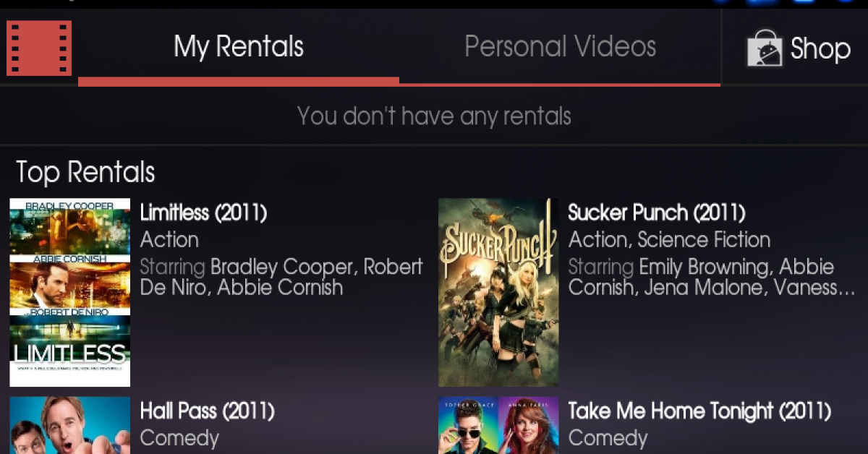Image resolution: width=868 pixels, height=454 pixels.
Task: Click the red film strip app icon
Action: [39, 48]
